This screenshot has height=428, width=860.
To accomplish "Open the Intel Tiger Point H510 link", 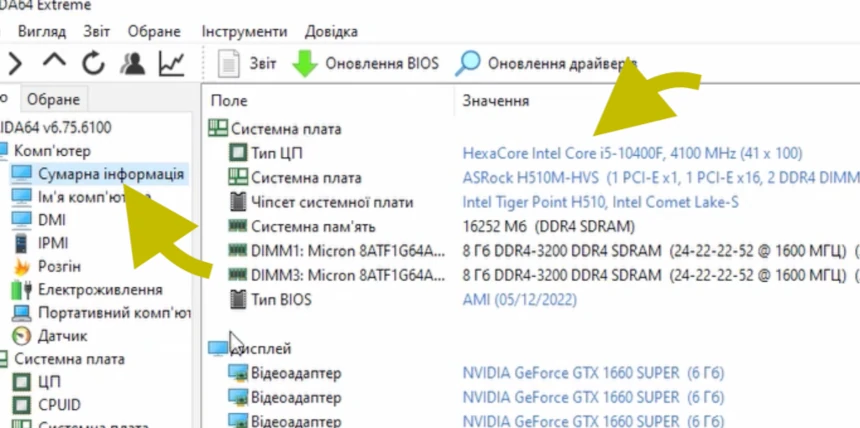I will (x=601, y=202).
